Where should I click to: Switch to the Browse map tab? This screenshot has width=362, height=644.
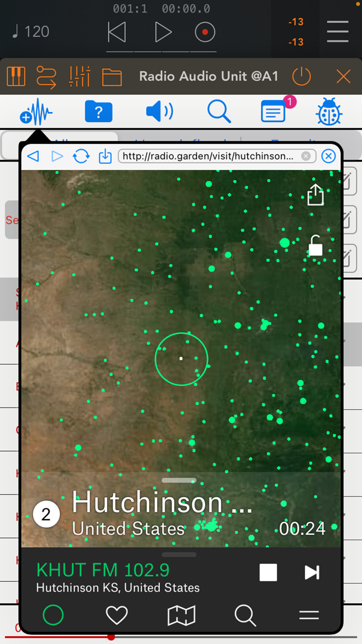[182, 615]
